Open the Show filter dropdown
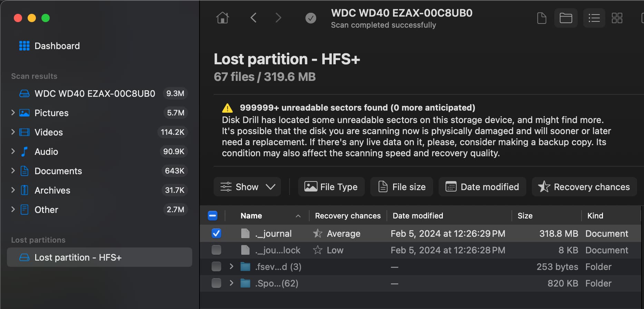The width and height of the screenshot is (644, 309). pyautogui.click(x=247, y=187)
